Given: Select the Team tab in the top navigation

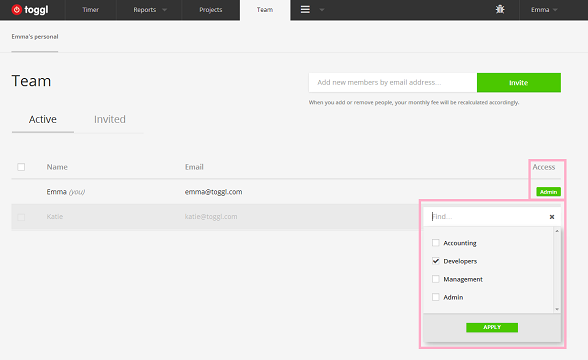Looking at the screenshot, I should tap(265, 10).
